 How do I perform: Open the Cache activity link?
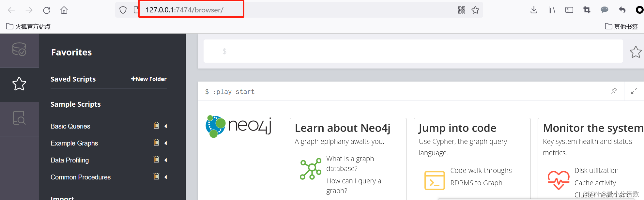(x=595, y=183)
